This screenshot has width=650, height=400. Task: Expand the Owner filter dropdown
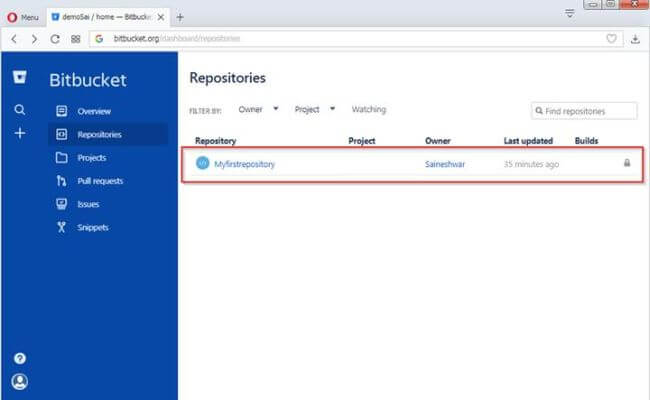[258, 109]
